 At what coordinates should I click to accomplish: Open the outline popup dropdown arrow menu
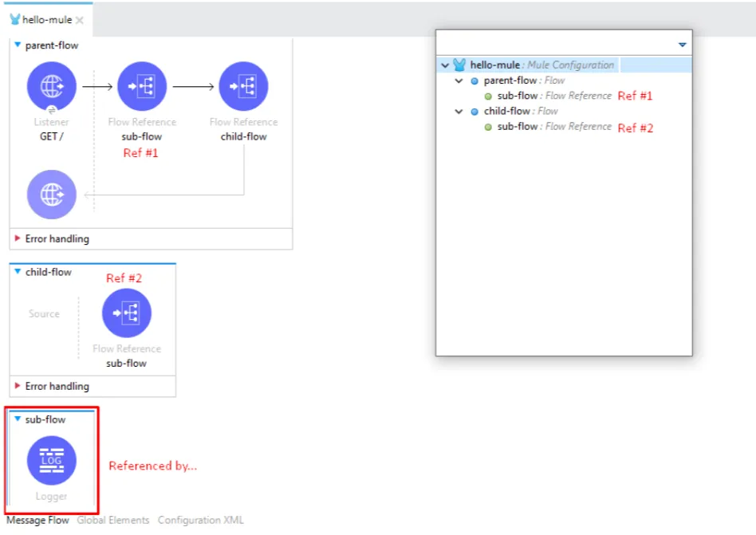(682, 45)
